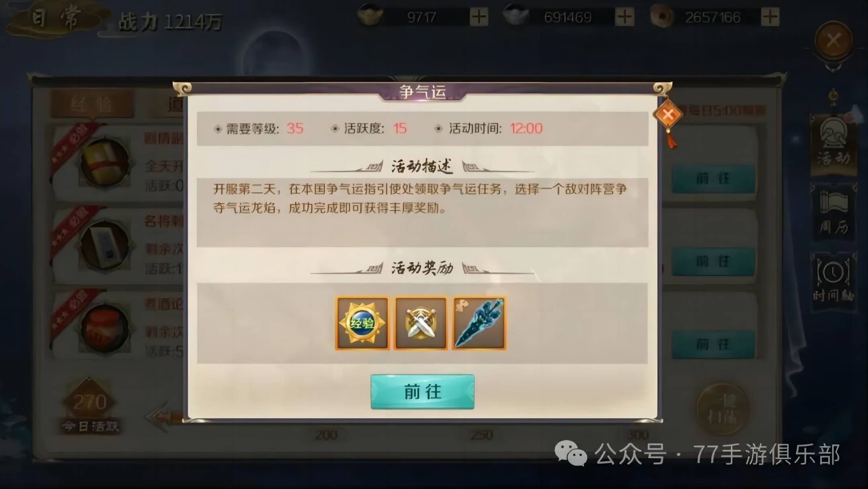Add copper coins with plus icon

[770, 17]
